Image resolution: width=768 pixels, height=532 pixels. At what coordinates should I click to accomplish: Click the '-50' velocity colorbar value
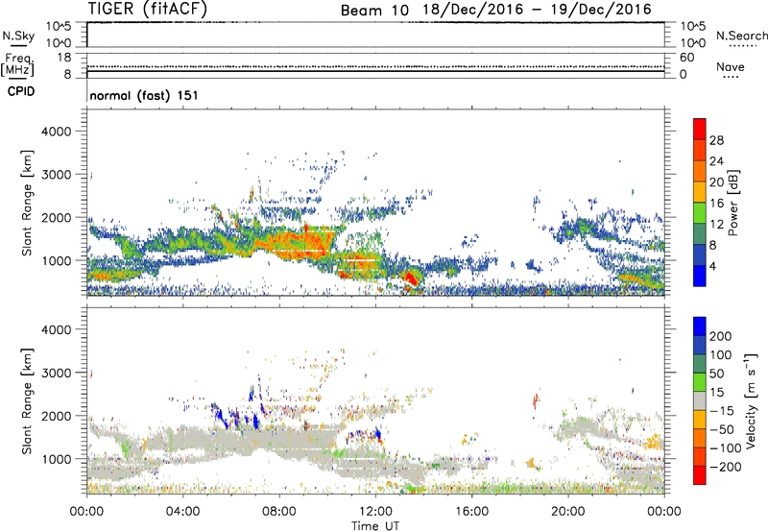tap(722, 429)
